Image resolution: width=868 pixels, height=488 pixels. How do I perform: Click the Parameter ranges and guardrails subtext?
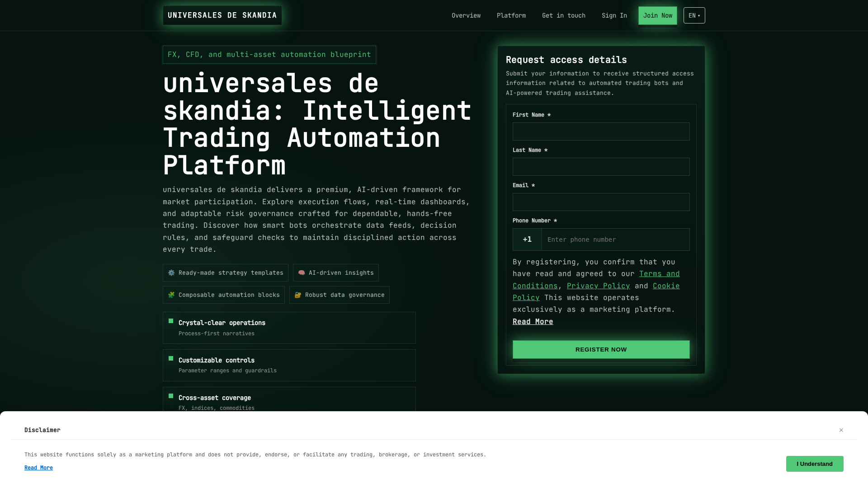click(227, 371)
